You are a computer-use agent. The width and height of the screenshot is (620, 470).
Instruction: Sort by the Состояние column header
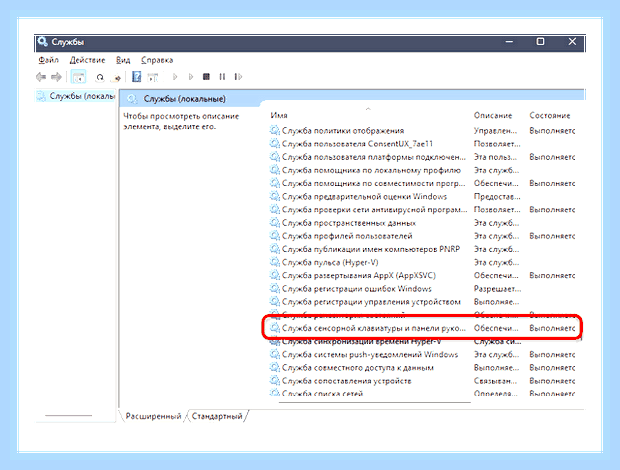(x=550, y=115)
